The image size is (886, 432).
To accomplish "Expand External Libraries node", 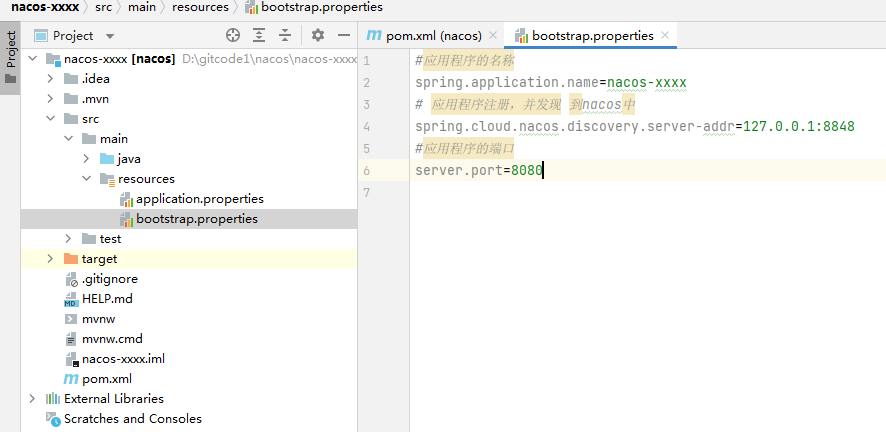I will click(32, 399).
